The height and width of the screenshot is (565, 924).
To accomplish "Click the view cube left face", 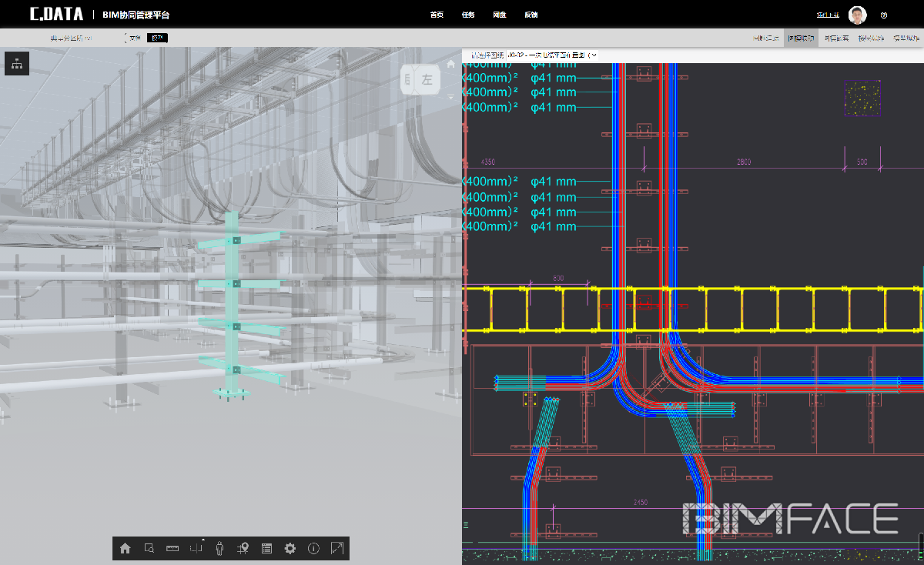I will point(427,80).
